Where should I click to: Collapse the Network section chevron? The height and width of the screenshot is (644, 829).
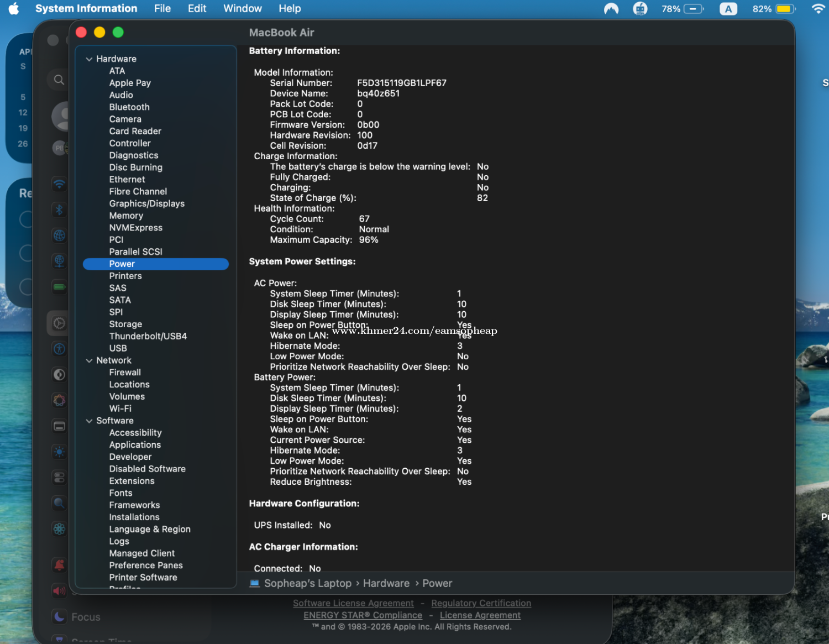[89, 360]
